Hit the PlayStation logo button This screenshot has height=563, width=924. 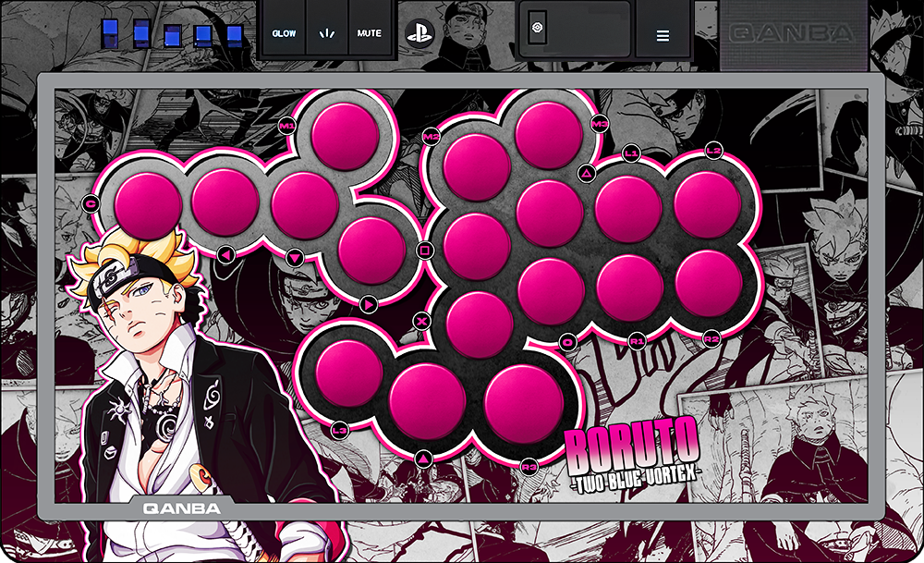[419, 33]
